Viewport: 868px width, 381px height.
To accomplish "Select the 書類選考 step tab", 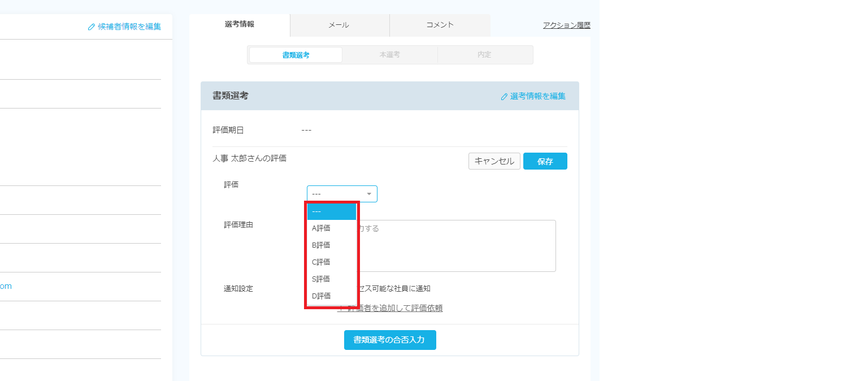I will pos(296,55).
